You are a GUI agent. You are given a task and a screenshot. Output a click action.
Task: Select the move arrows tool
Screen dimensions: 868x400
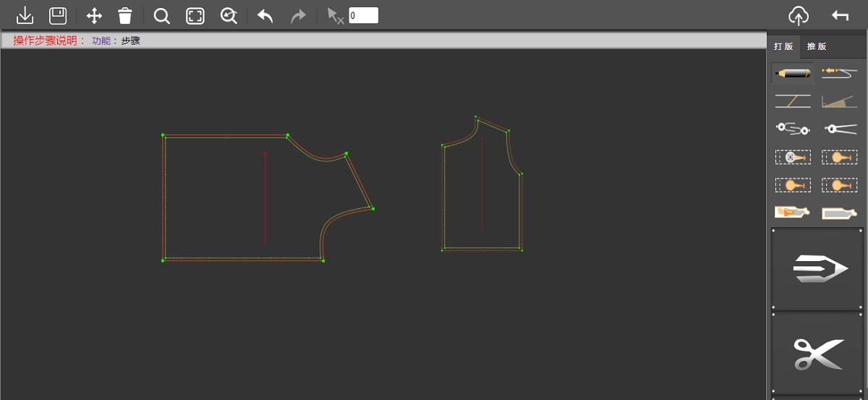(x=94, y=16)
